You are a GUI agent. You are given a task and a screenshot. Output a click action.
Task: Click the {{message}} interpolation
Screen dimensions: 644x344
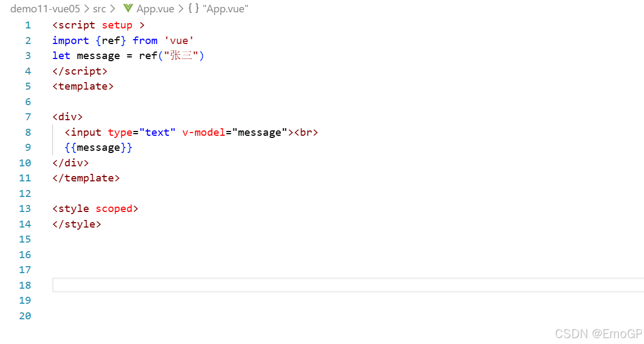point(99,148)
